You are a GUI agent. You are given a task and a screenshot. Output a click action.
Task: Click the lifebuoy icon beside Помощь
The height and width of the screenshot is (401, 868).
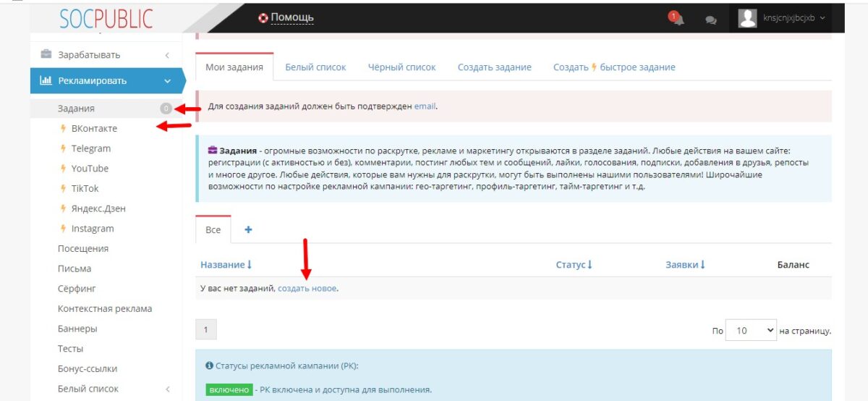pyautogui.click(x=263, y=18)
